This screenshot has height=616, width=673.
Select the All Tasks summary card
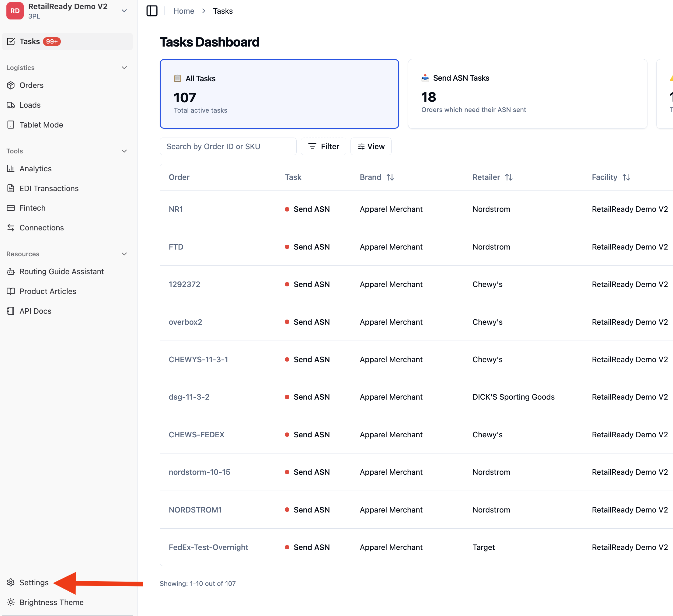[279, 94]
